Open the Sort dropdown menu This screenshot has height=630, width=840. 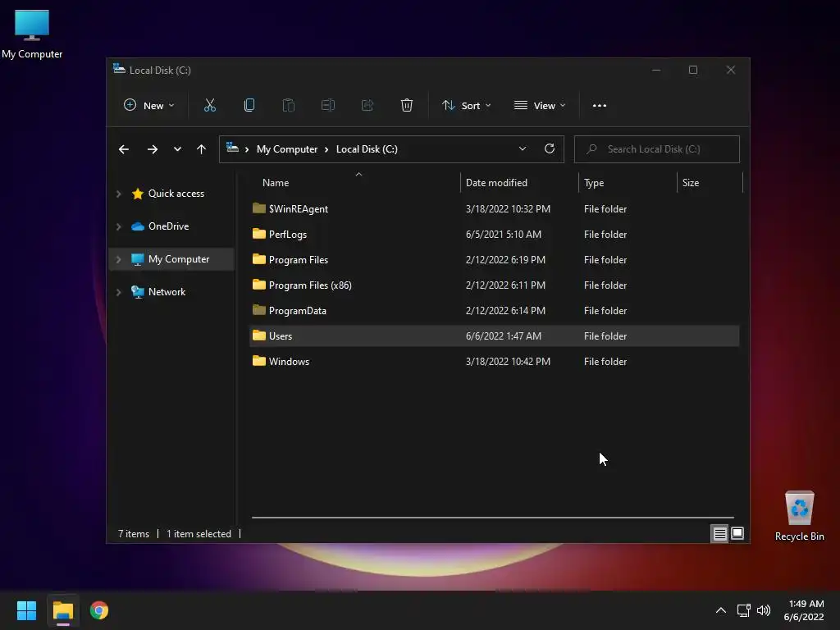pos(466,106)
